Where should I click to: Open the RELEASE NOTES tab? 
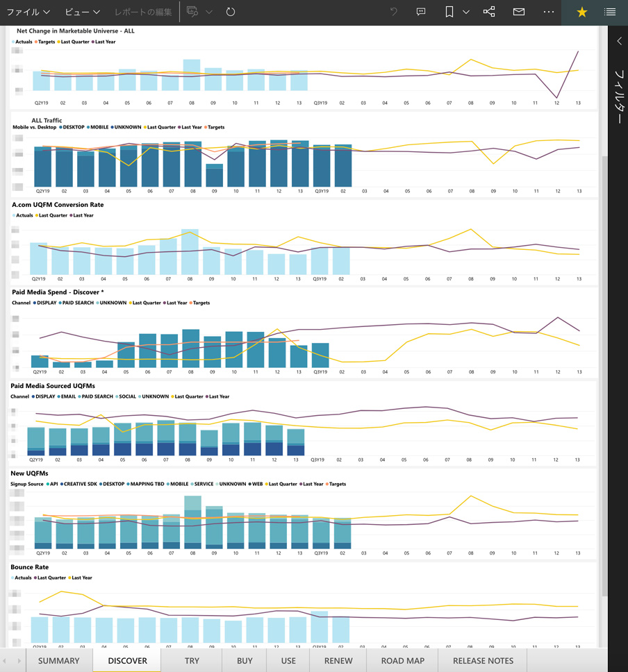483,660
